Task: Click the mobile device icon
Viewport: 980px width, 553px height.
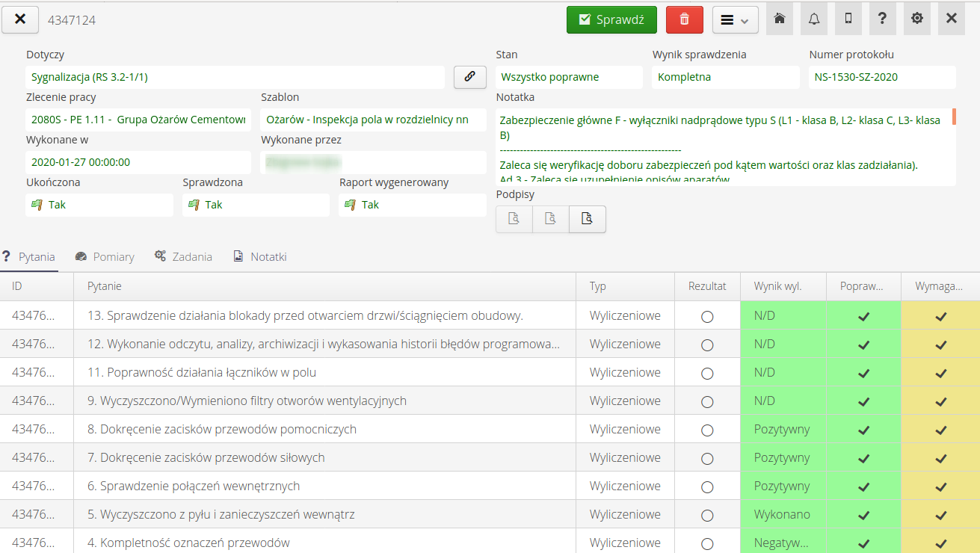Action: click(x=848, y=19)
